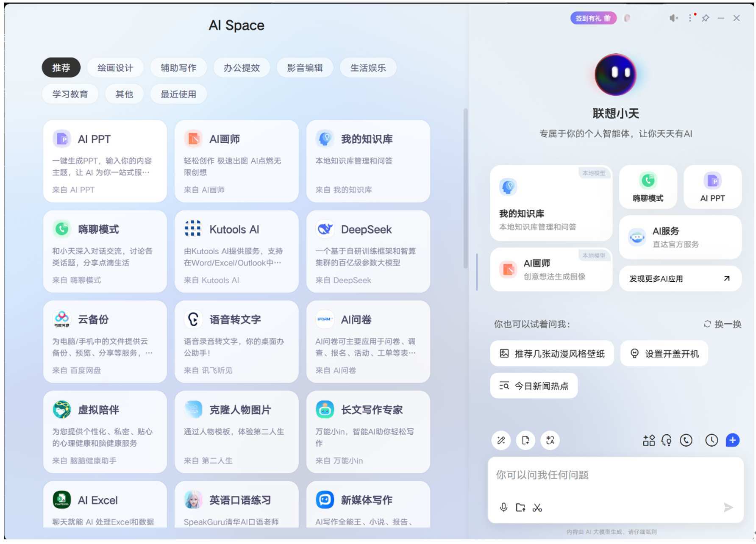The height and width of the screenshot is (544, 756).
Task: Expand 发现更多AI应用 with its arrow
Action: [727, 278]
